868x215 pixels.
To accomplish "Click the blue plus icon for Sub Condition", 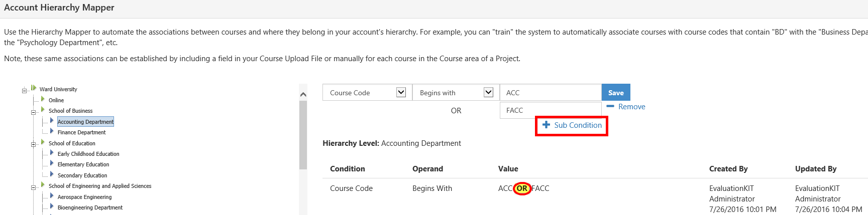I will tap(546, 125).
